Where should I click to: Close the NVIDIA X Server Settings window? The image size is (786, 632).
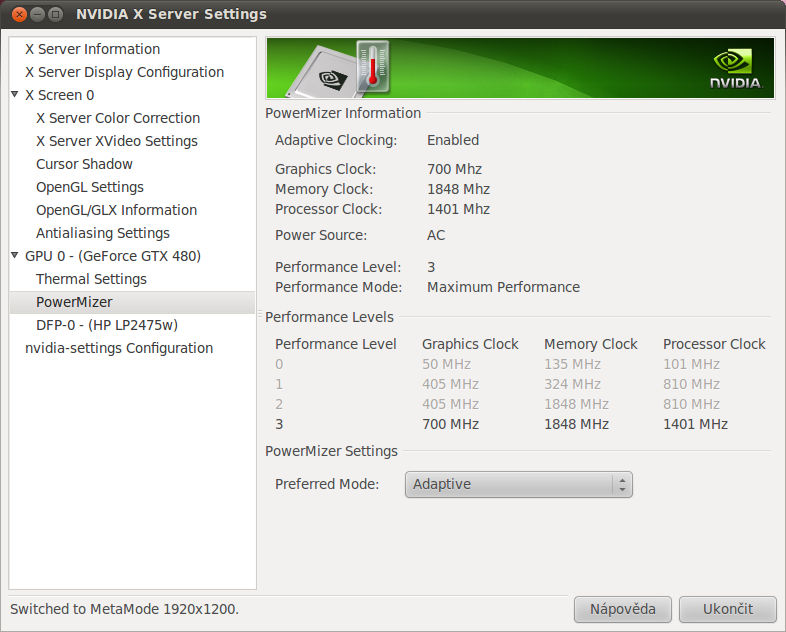[x=19, y=14]
